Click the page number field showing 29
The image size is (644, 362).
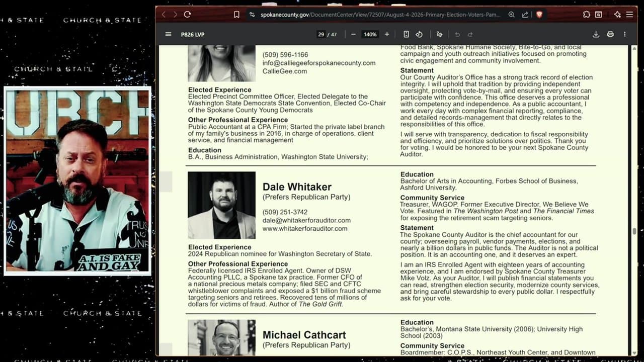(321, 34)
